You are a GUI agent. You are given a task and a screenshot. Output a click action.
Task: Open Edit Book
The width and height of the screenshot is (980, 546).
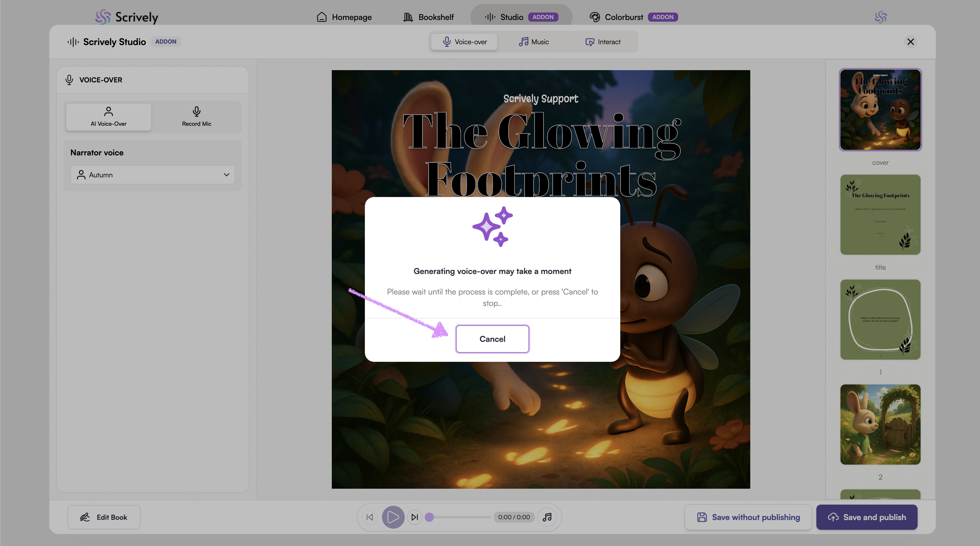pyautogui.click(x=104, y=517)
